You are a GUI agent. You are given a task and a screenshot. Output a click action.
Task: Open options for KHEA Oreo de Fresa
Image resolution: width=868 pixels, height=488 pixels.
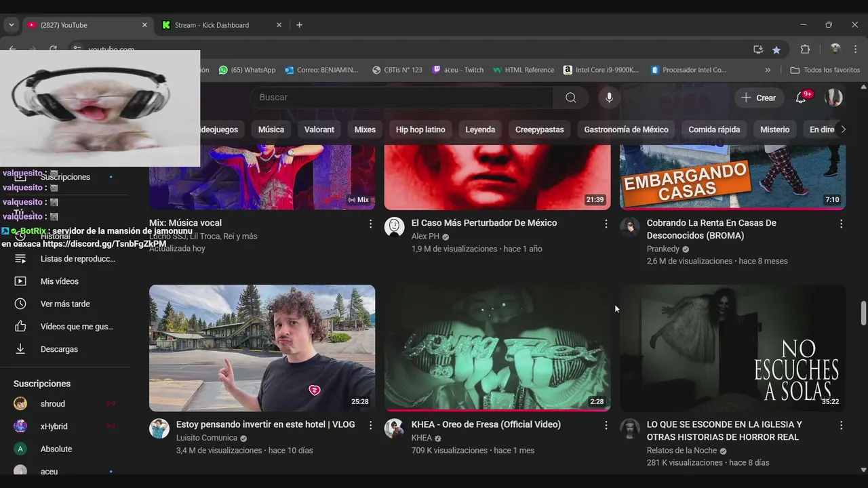coord(606,425)
